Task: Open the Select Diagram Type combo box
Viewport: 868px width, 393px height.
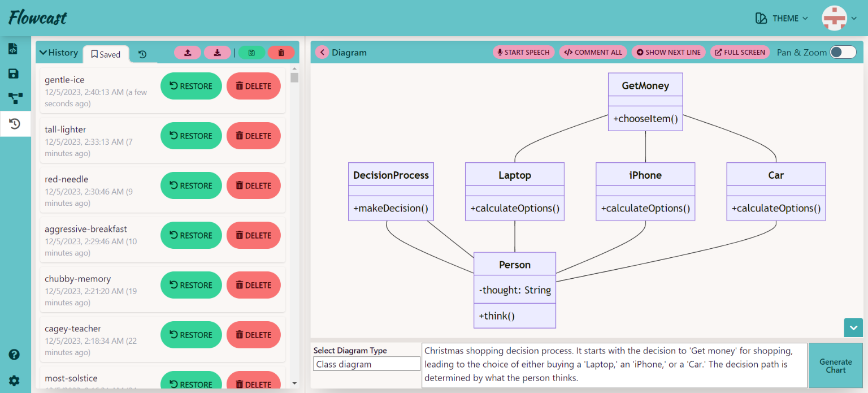Action: point(367,364)
